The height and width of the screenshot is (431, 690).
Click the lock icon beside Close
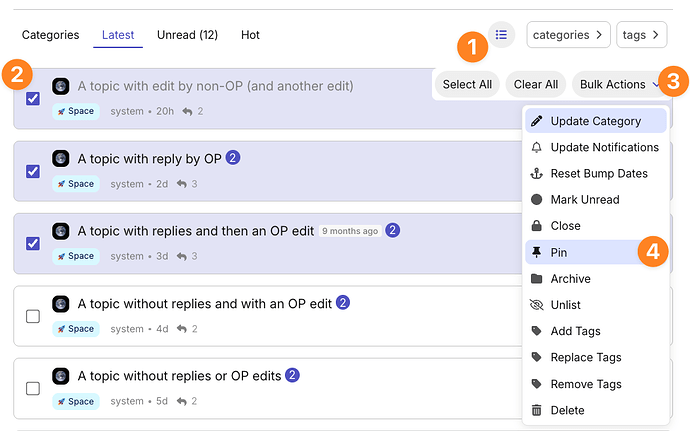coord(536,225)
